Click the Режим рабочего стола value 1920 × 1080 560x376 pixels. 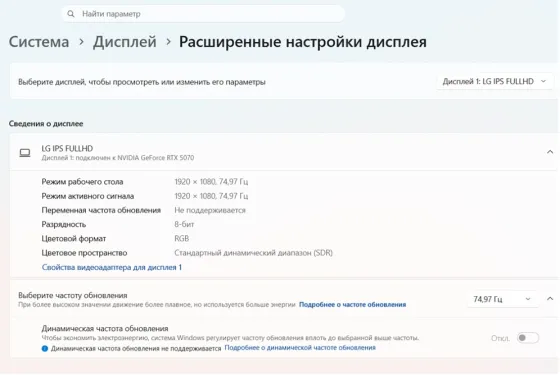pyautogui.click(x=211, y=182)
